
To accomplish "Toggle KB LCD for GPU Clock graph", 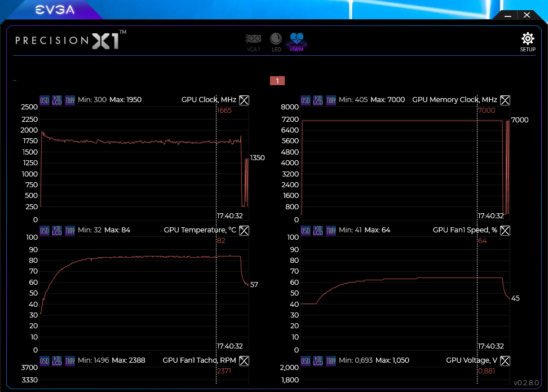I will pos(57,100).
